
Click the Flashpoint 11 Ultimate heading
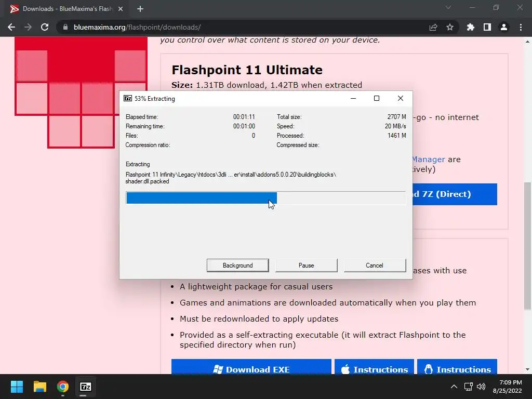(247, 70)
